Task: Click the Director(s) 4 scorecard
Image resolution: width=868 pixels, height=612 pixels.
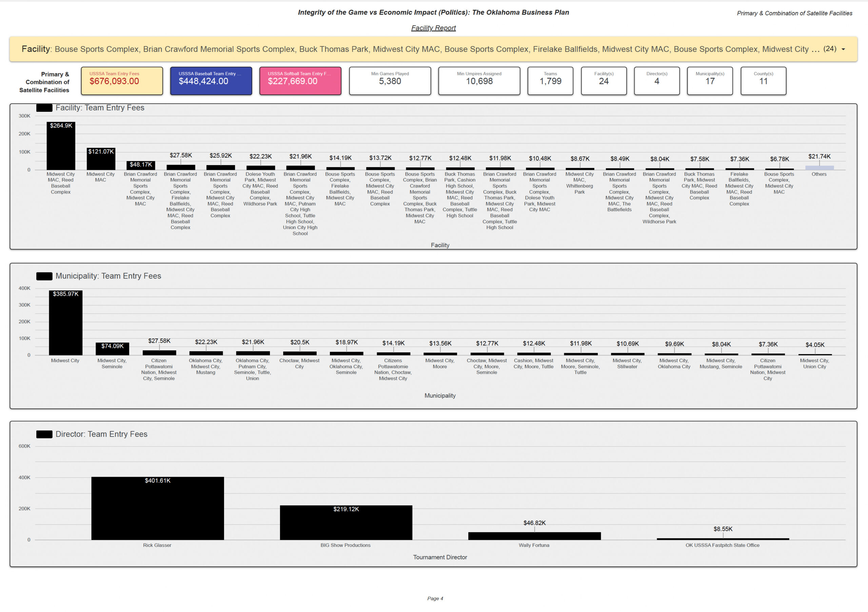Action: click(657, 81)
